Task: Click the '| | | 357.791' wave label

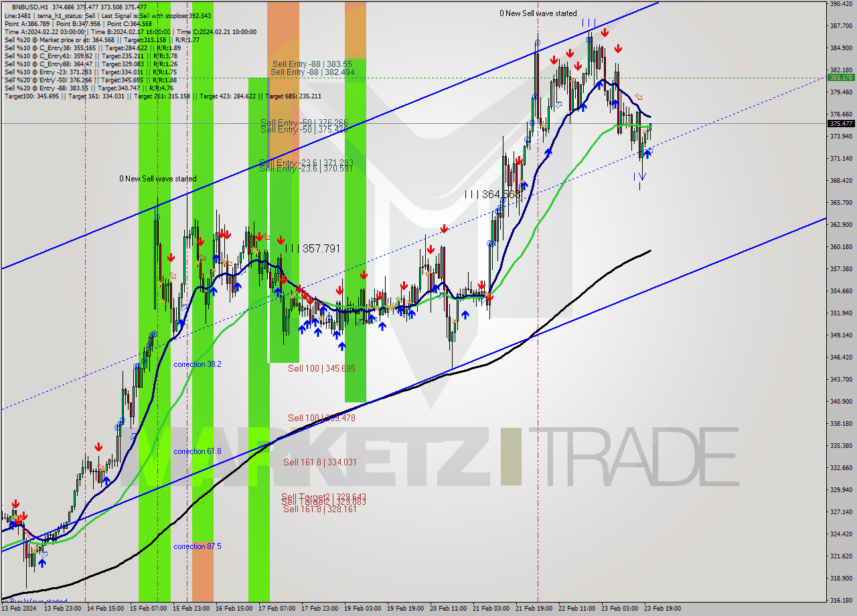Action: coord(313,248)
